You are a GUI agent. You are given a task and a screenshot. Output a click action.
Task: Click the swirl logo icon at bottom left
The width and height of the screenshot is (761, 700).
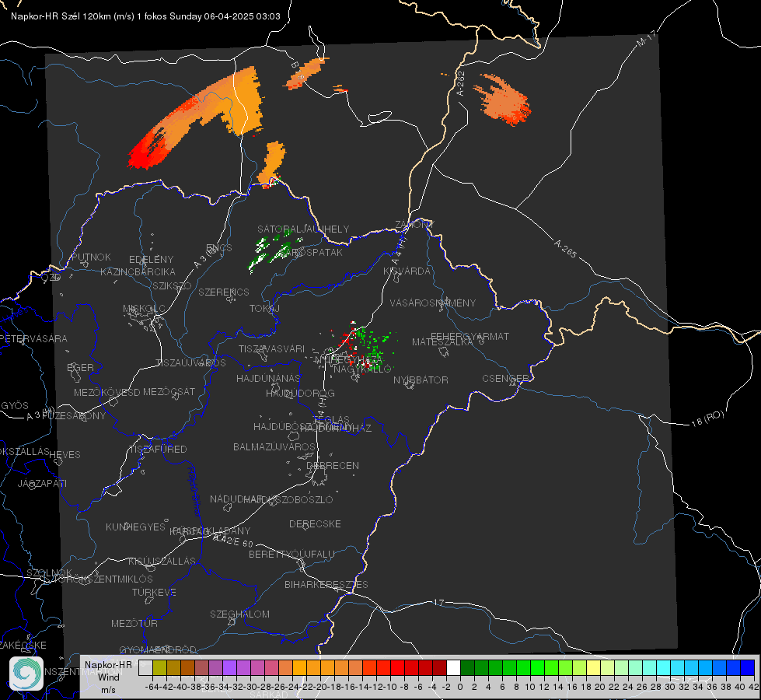(x=26, y=674)
